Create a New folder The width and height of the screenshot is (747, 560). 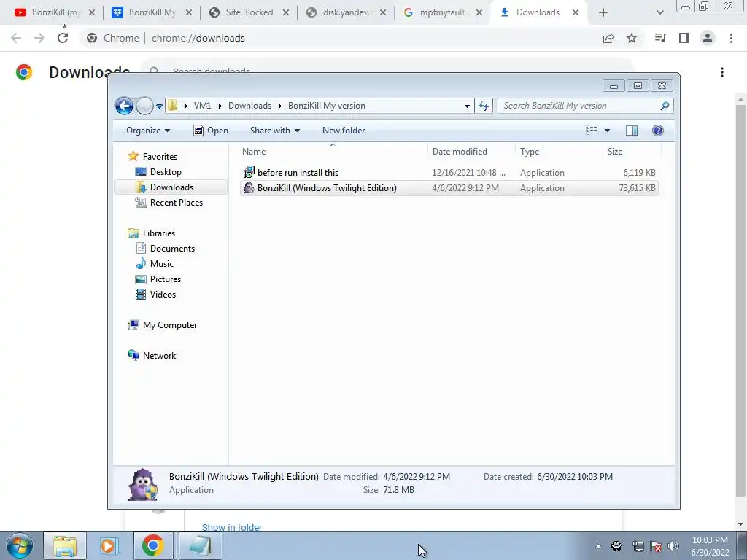click(344, 131)
